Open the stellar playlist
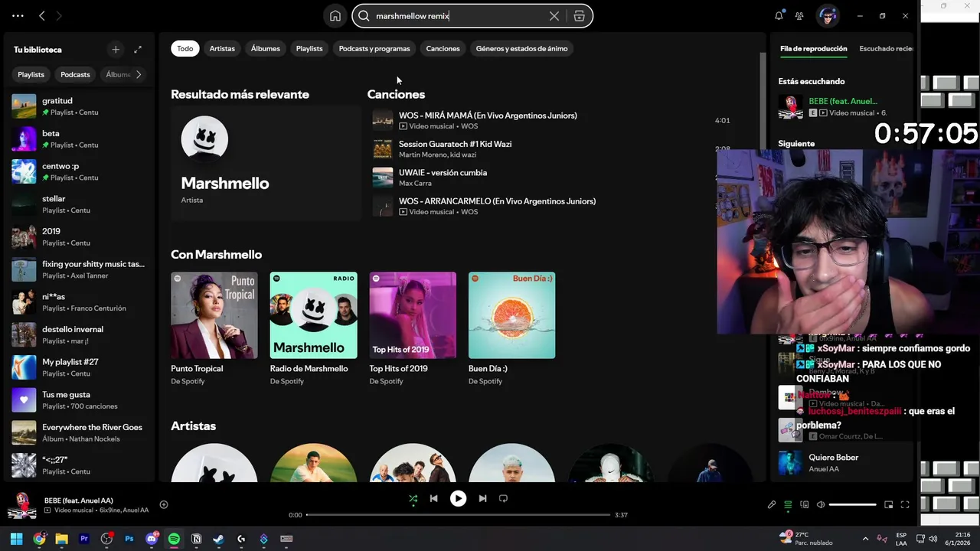This screenshot has height=551, width=980. click(x=79, y=204)
